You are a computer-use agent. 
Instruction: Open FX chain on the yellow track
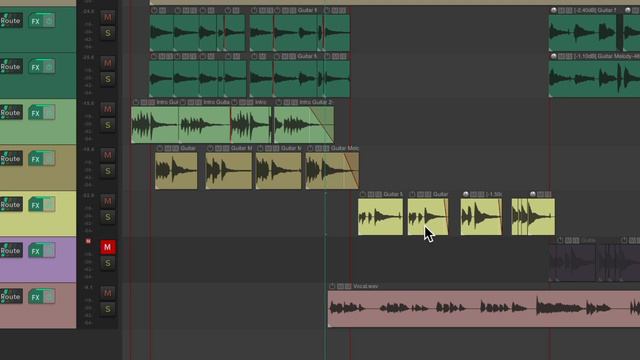[36, 205]
